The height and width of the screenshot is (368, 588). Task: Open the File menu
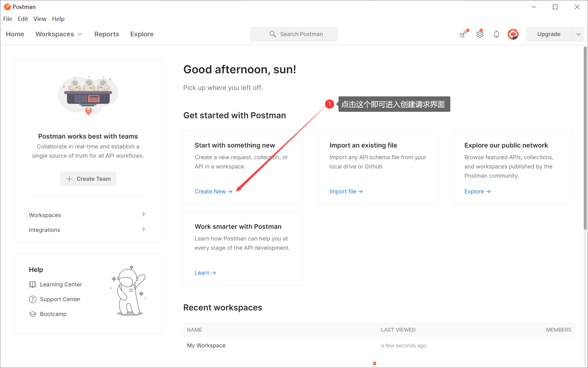point(8,19)
